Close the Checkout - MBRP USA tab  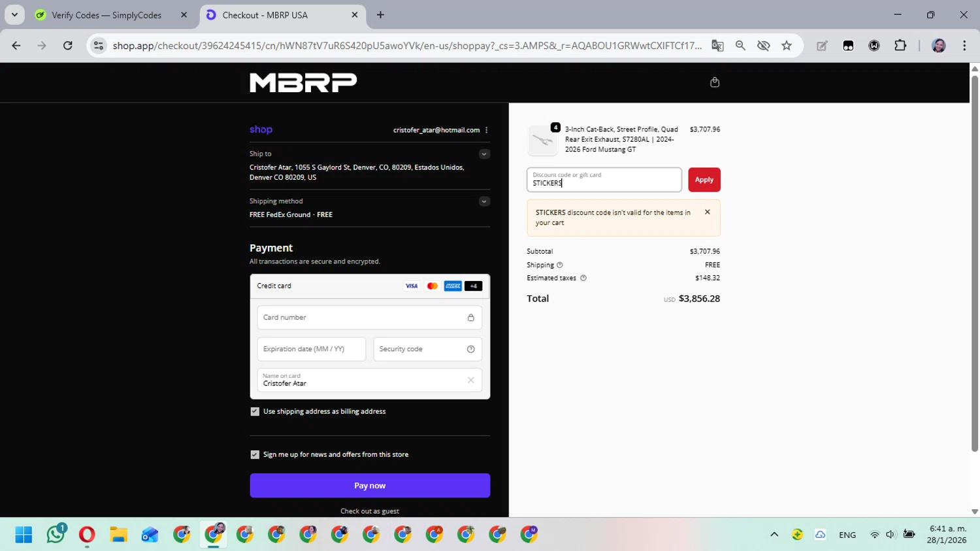click(x=355, y=15)
